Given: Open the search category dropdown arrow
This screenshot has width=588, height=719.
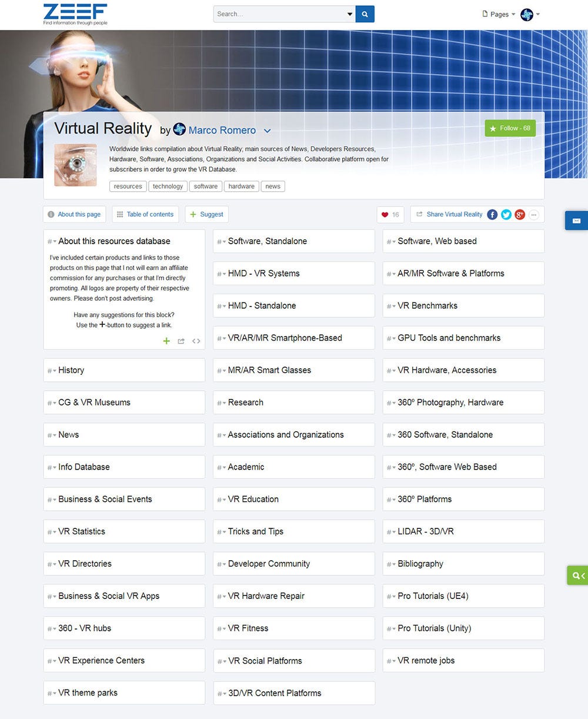Looking at the screenshot, I should coord(350,14).
